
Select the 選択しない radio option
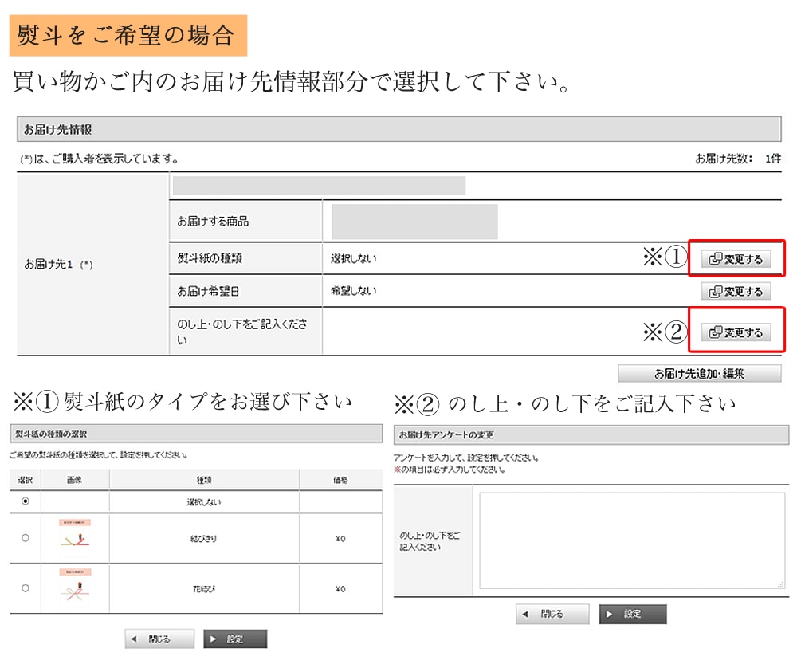tap(25, 501)
